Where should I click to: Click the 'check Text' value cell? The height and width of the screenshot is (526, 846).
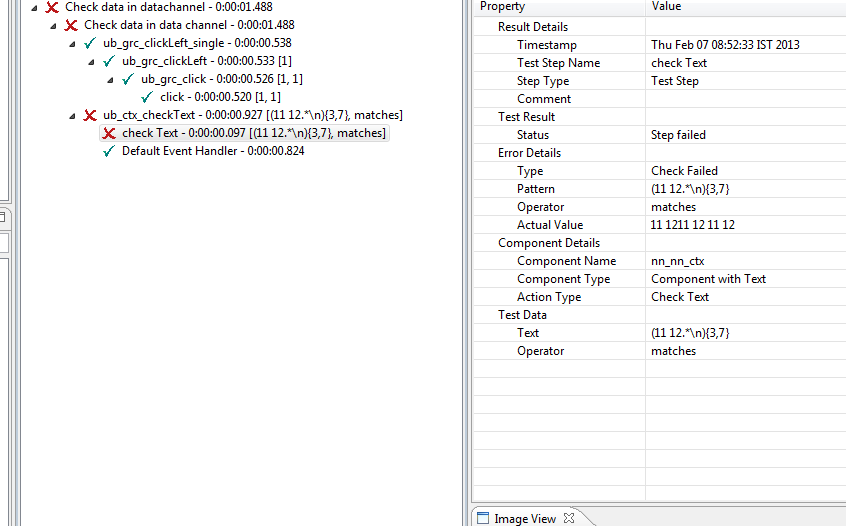tap(679, 63)
